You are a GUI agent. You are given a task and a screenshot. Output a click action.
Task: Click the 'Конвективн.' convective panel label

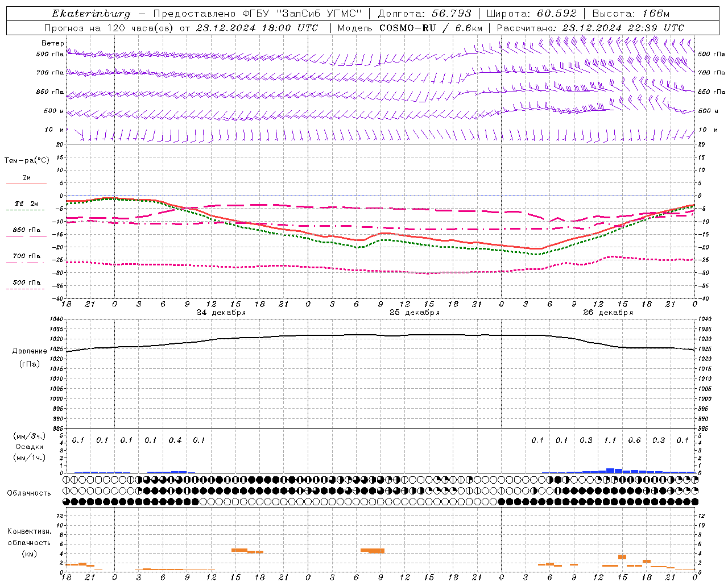pos(30,531)
